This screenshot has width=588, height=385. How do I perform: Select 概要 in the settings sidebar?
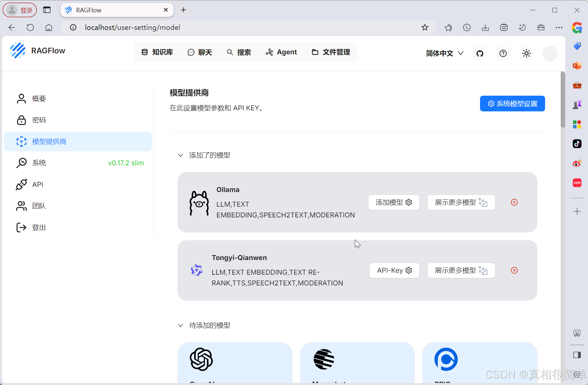[x=78, y=99]
